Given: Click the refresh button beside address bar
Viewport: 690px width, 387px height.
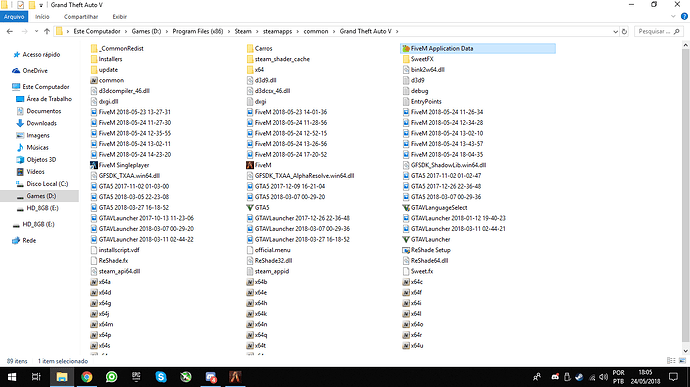Looking at the screenshot, I should pos(624,32).
